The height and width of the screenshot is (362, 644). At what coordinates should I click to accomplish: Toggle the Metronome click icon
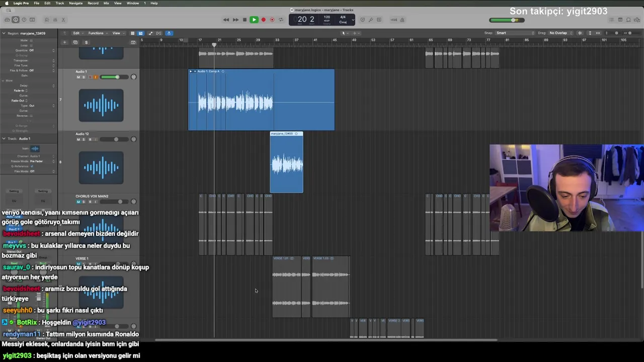403,20
